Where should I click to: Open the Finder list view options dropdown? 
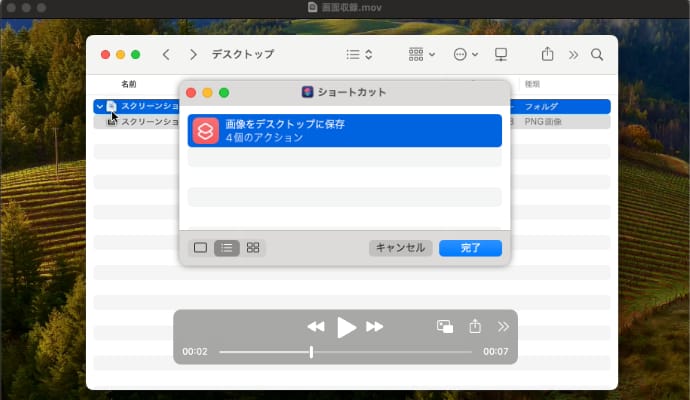(359, 54)
